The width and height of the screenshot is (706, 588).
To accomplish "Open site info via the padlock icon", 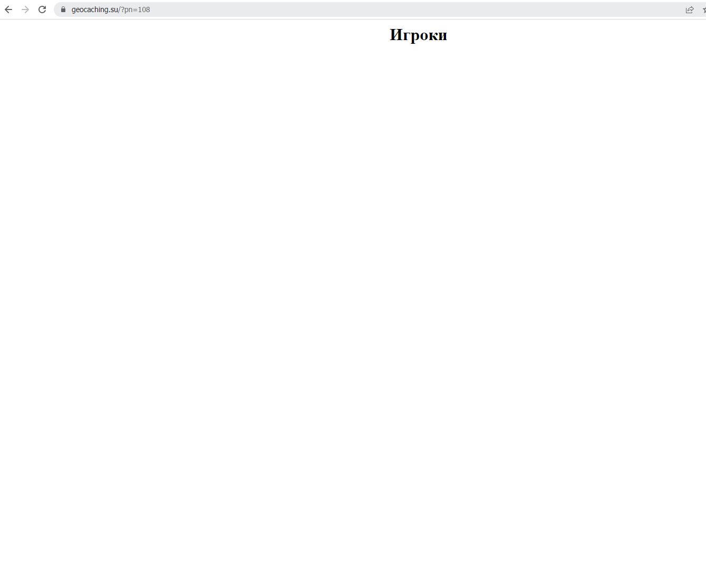I will click(x=63, y=9).
